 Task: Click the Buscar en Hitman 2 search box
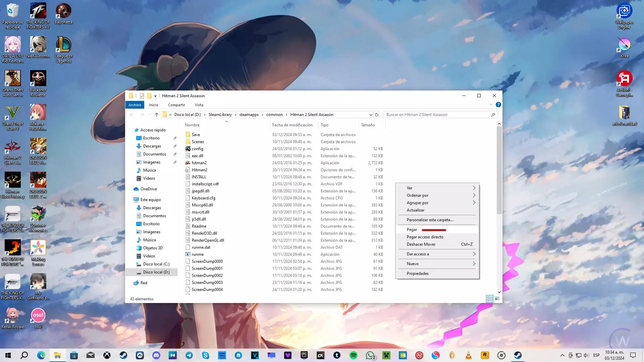pos(436,115)
